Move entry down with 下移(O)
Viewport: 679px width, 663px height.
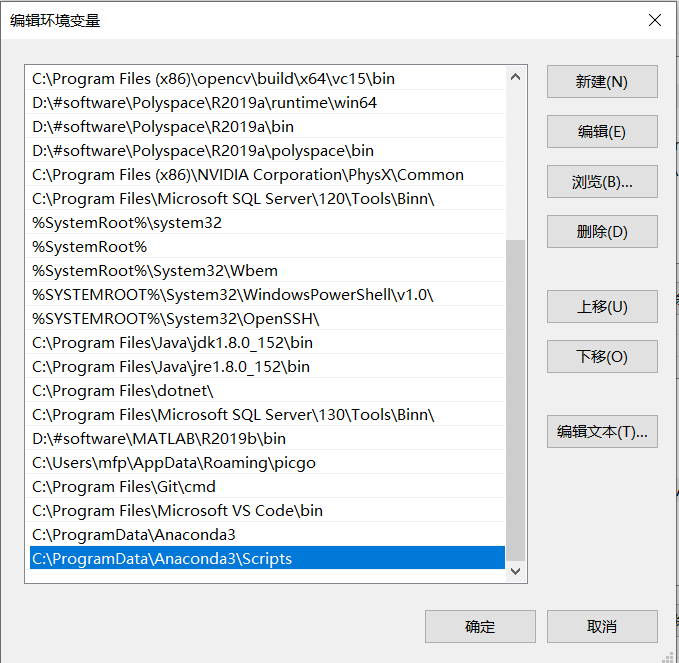[x=602, y=356]
